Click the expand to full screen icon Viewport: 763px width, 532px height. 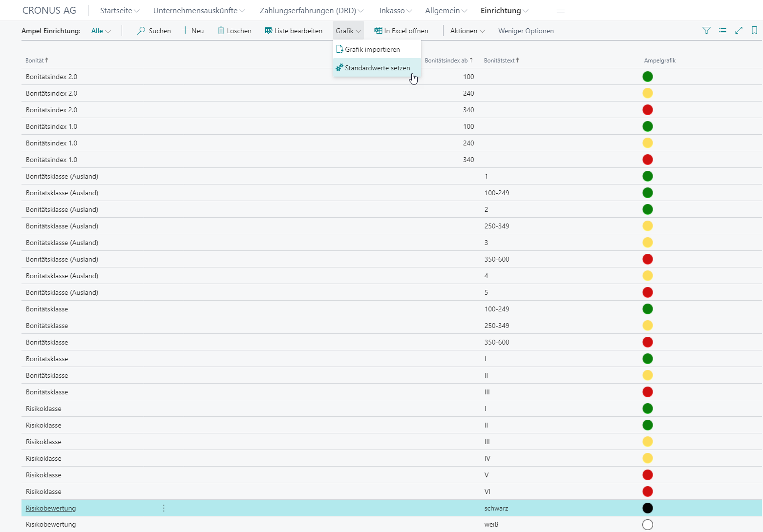[739, 31]
